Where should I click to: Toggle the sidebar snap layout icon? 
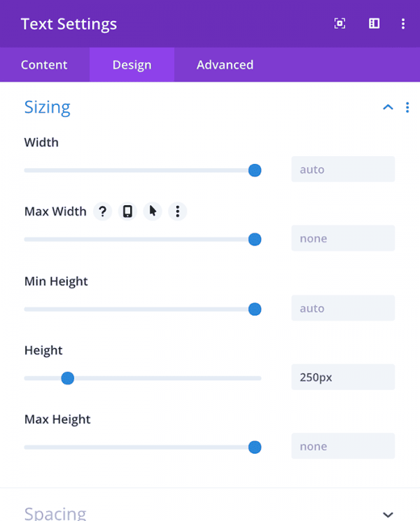click(374, 24)
